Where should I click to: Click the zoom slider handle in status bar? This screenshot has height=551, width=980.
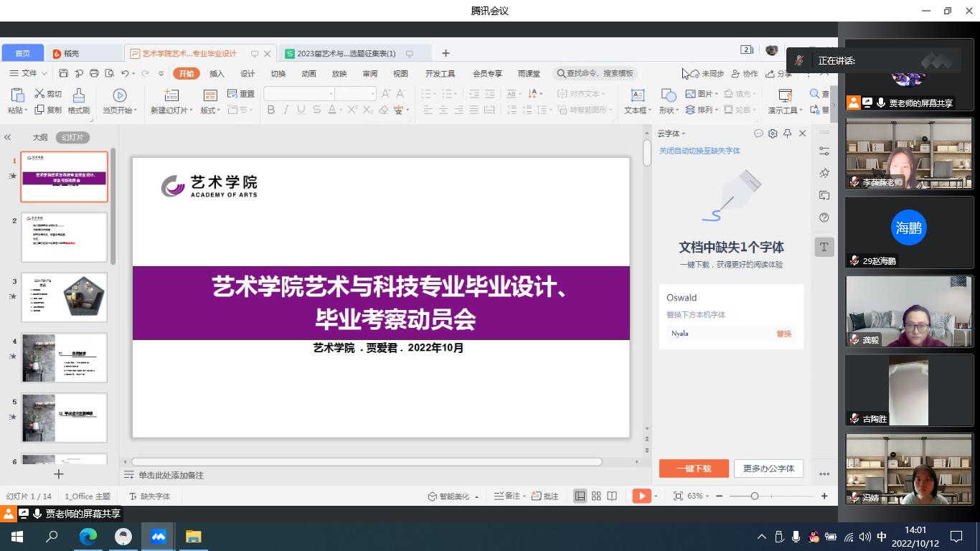pos(754,496)
